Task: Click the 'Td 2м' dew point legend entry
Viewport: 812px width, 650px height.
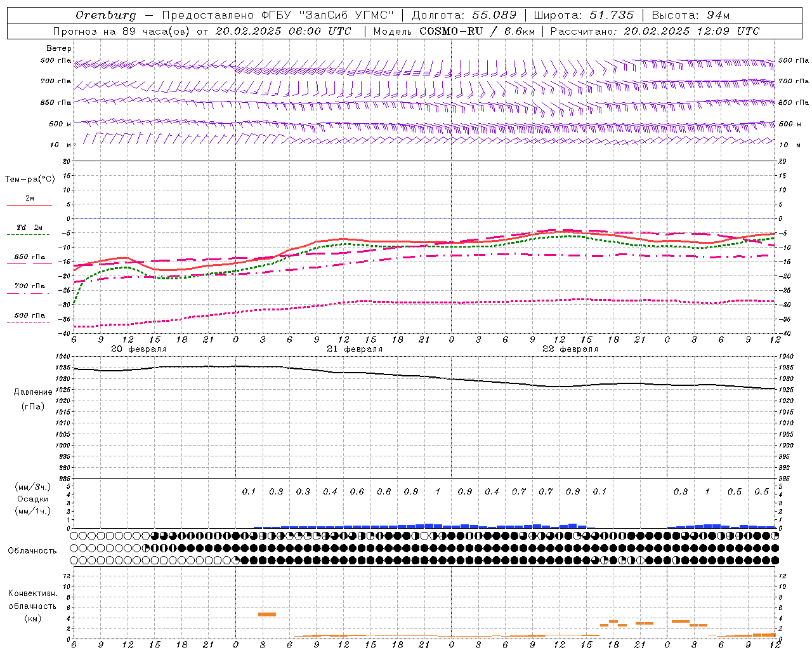Action: [x=30, y=227]
